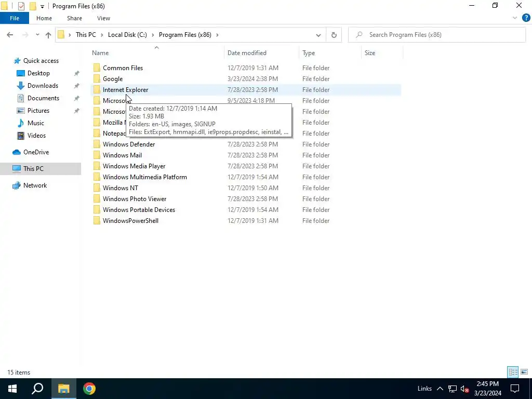Image resolution: width=532 pixels, height=399 pixels.
Task: Switch to large thumbnails view icon
Action: [x=524, y=372]
